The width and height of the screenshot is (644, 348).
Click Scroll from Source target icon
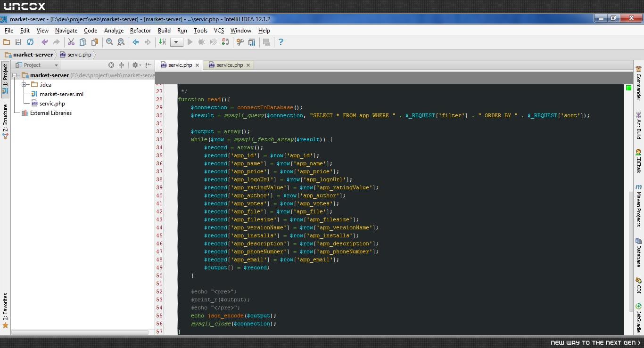(111, 65)
